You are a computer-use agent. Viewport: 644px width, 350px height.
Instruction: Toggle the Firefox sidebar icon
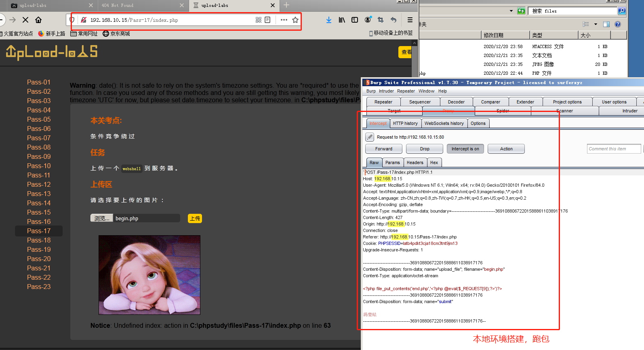(x=355, y=20)
